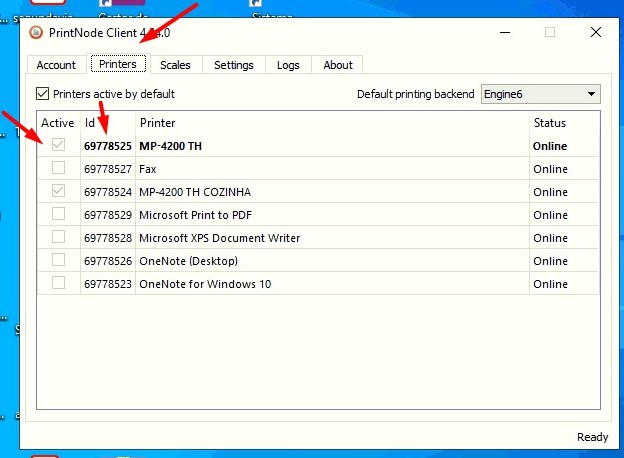Tick Active for OneNote (Desktop)
The height and width of the screenshot is (458, 624).
tap(58, 260)
